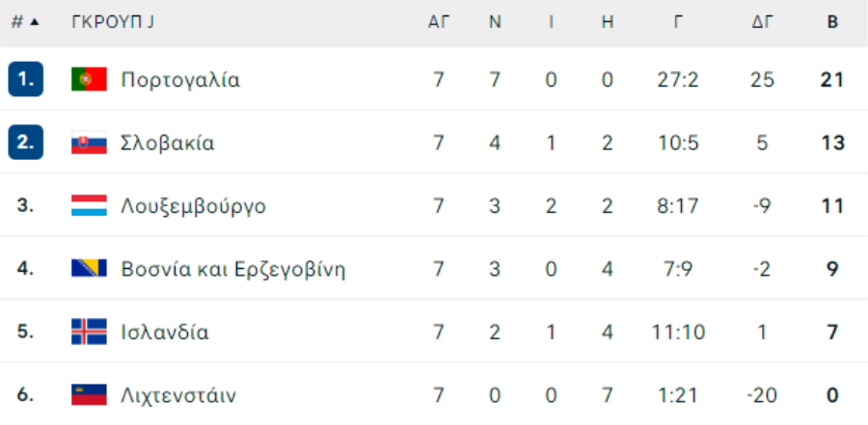
Task: Click the Bosnia and Herzegovina flag icon
Action: [x=89, y=269]
